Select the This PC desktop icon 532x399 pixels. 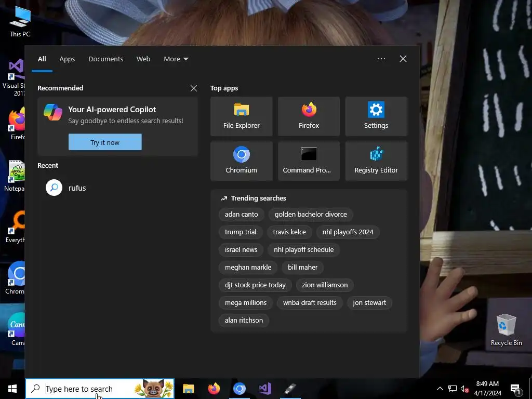click(20, 21)
